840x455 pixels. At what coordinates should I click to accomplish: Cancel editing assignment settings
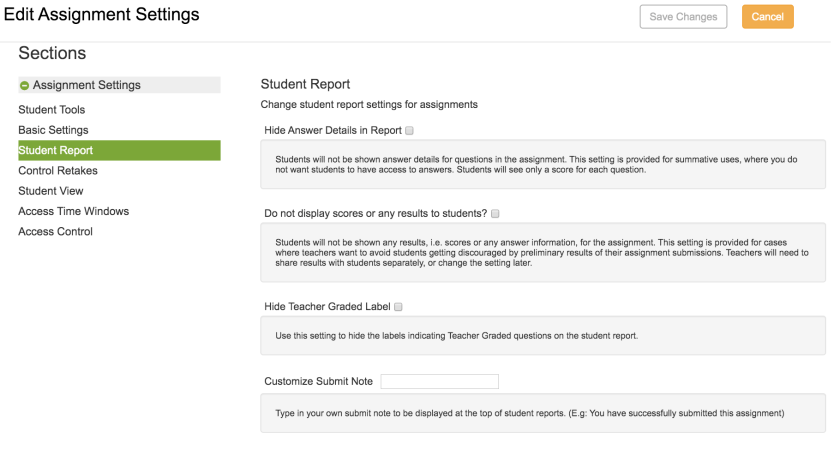click(x=767, y=17)
